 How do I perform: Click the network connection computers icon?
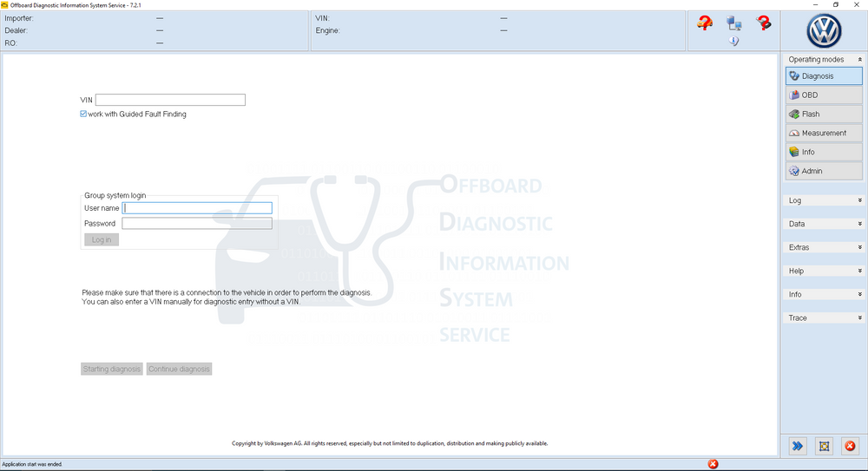click(734, 23)
